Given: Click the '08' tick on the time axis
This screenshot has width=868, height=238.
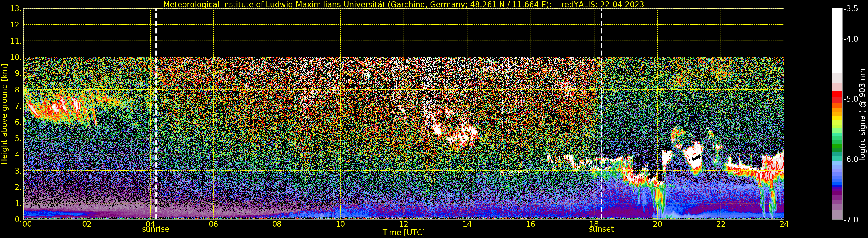Looking at the screenshot, I should click(x=277, y=224).
